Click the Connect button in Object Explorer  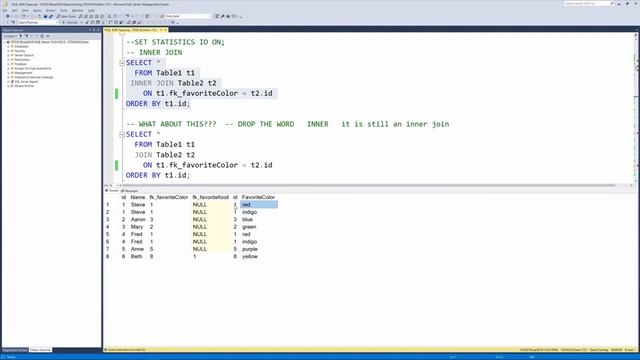(10, 36)
